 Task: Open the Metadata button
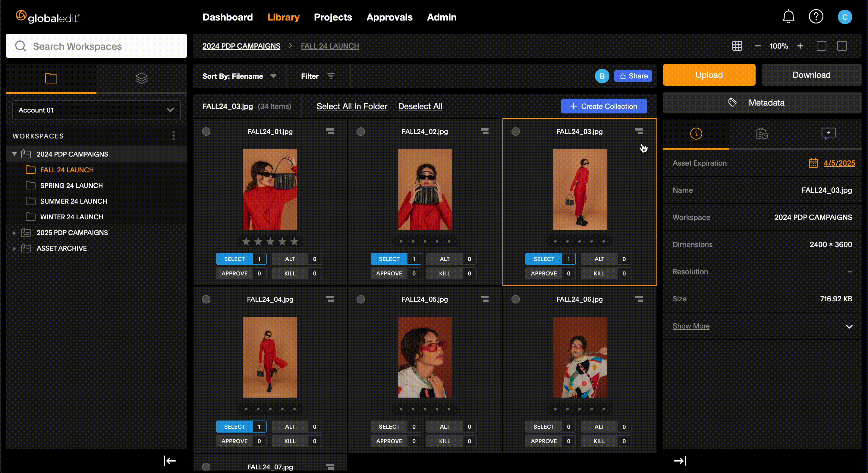pos(762,103)
